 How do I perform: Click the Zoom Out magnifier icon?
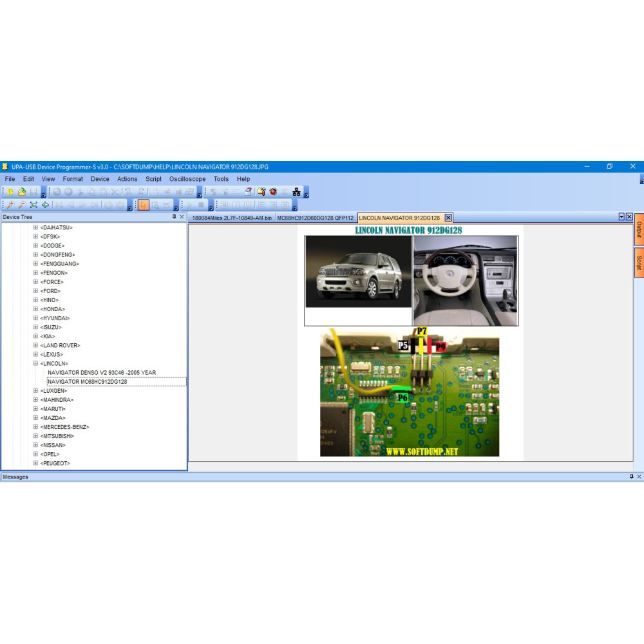(x=22, y=205)
